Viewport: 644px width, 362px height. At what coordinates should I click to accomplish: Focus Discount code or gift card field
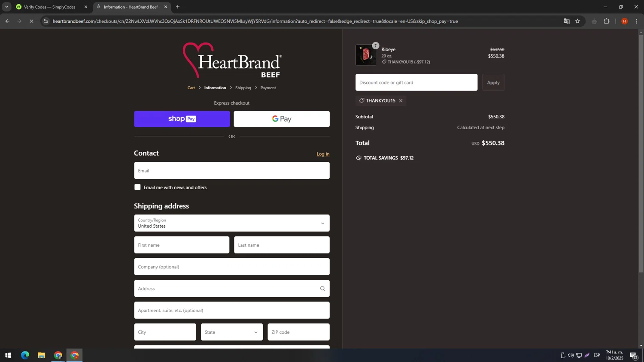pos(416,82)
